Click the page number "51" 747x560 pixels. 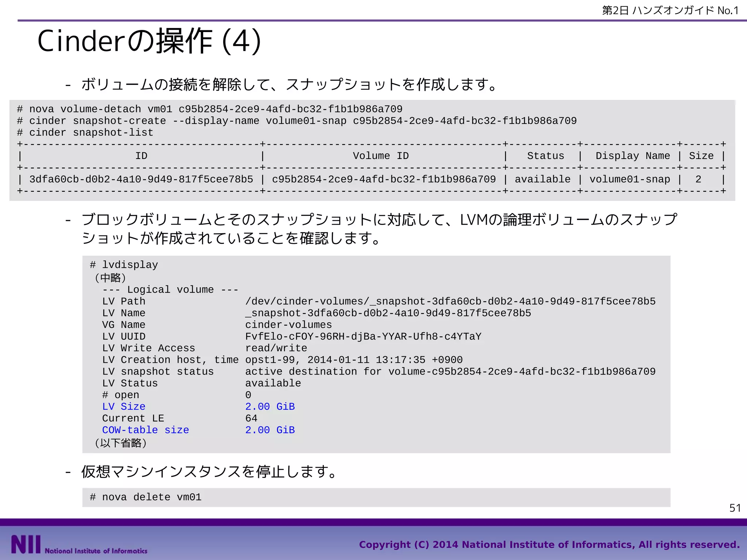pos(735,508)
